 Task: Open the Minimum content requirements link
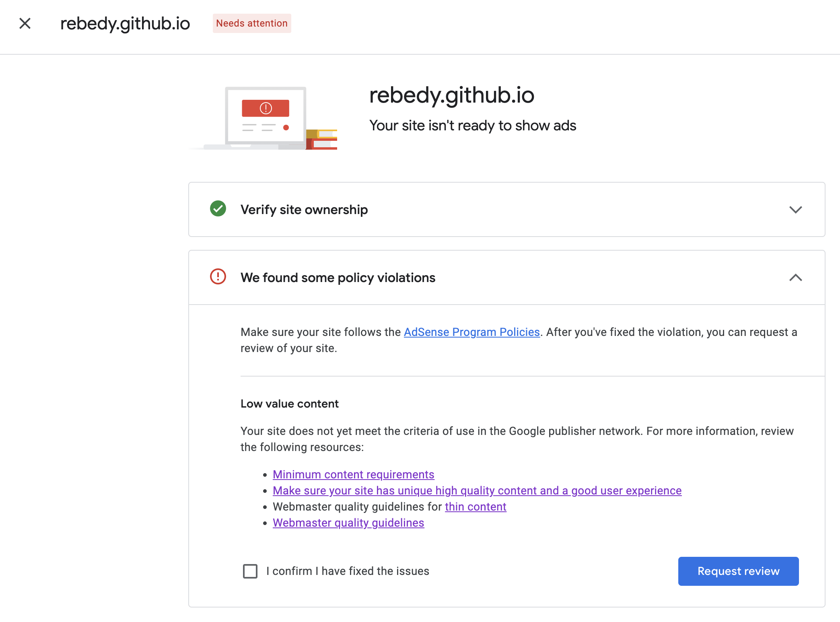[353, 474]
